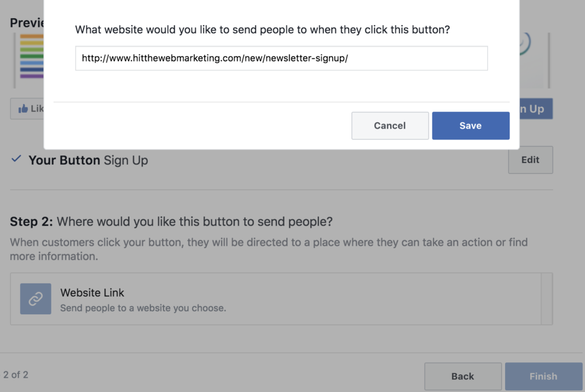Image resolution: width=585 pixels, height=392 pixels.
Task: Click the 'Your Button Sign Up' label
Action: click(x=89, y=160)
